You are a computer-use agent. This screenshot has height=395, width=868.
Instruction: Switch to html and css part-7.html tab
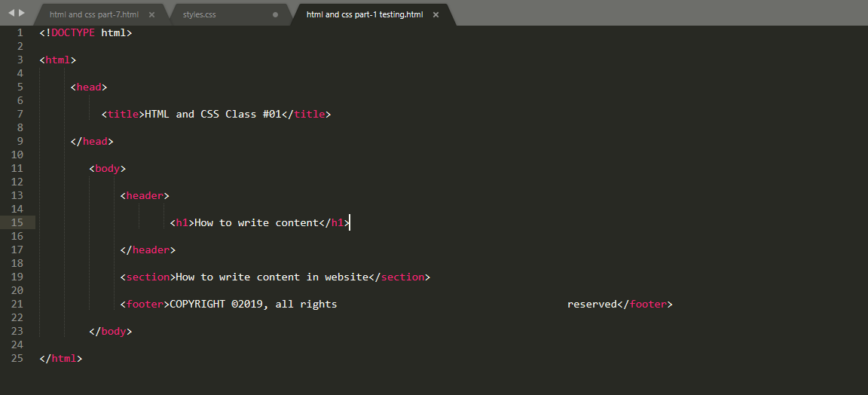point(94,14)
